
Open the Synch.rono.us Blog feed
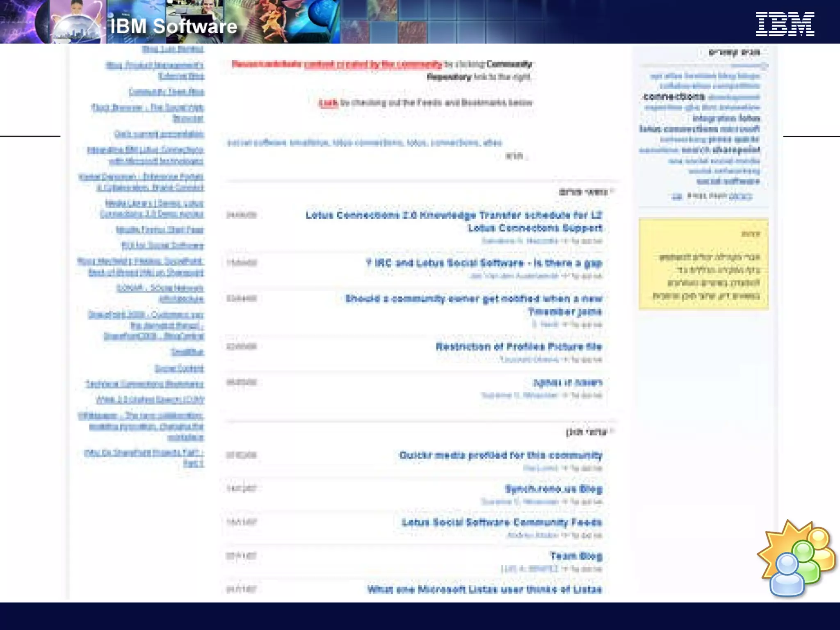tap(553, 489)
